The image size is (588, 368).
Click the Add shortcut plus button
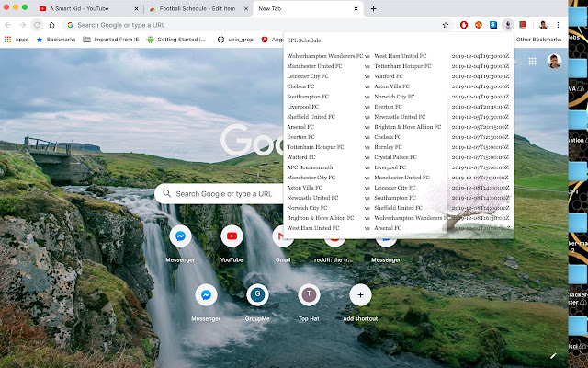coord(360,295)
